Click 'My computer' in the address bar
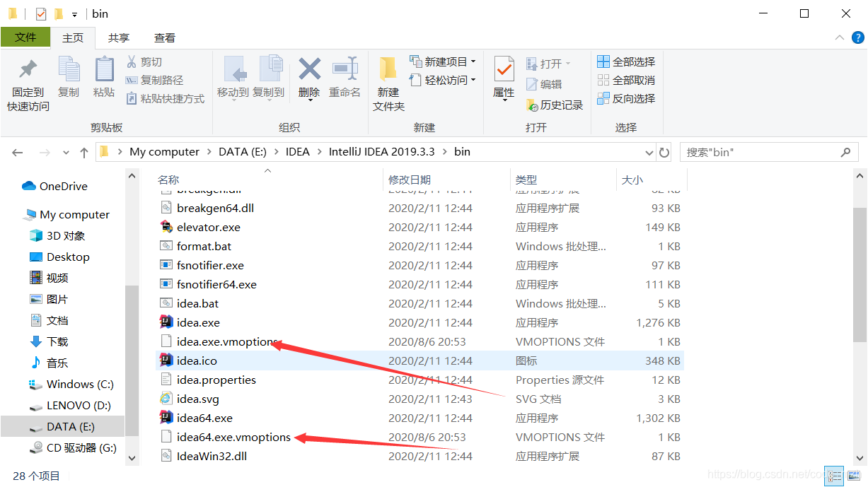 (164, 152)
